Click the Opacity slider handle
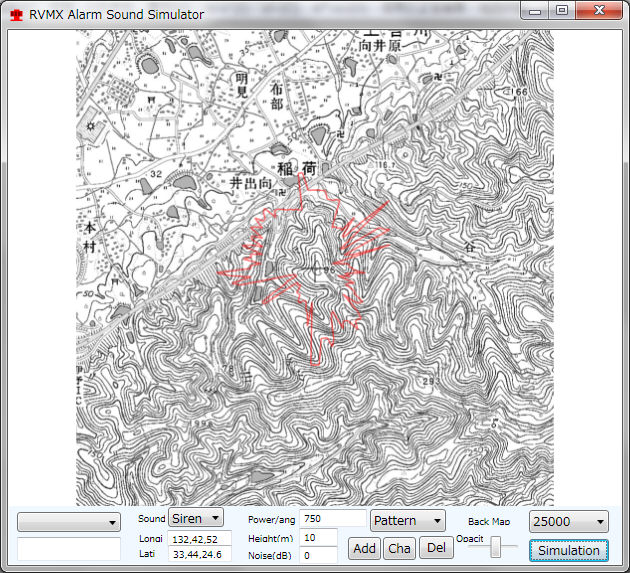The width and height of the screenshot is (630, 573). [496, 548]
